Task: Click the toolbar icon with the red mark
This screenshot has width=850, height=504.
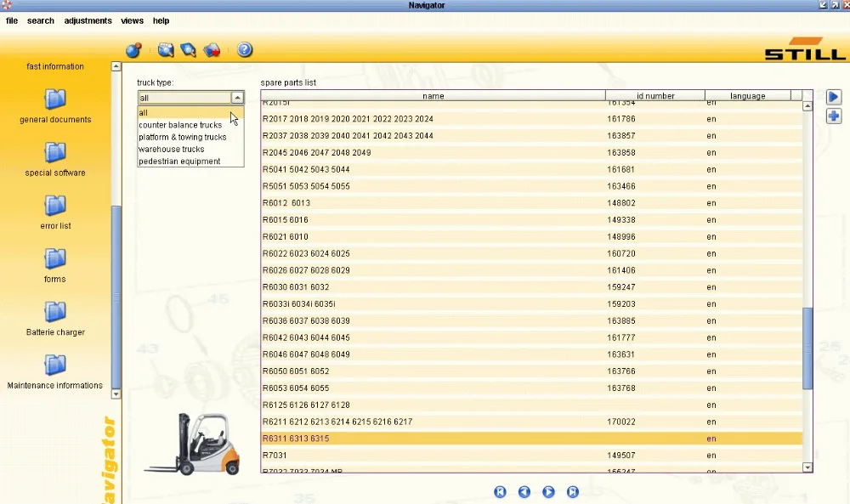Action: tap(212, 50)
